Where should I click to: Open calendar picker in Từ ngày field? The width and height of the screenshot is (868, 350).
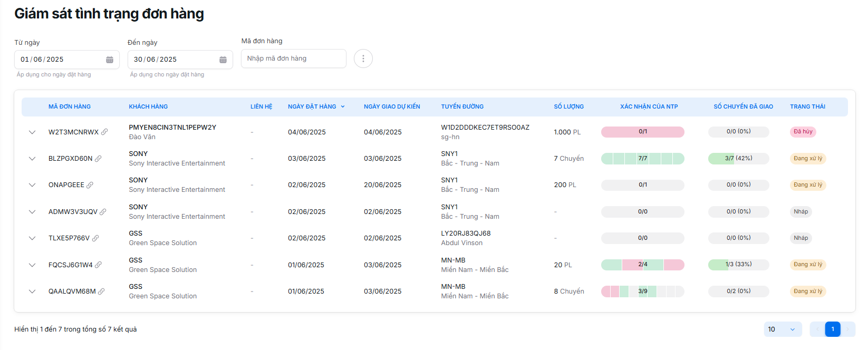[x=110, y=60]
